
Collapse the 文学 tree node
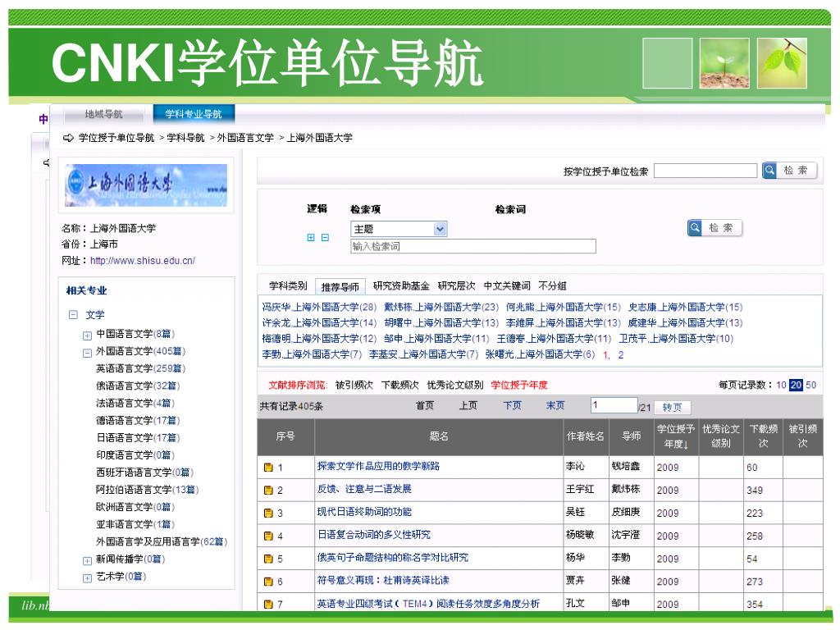click(x=73, y=314)
